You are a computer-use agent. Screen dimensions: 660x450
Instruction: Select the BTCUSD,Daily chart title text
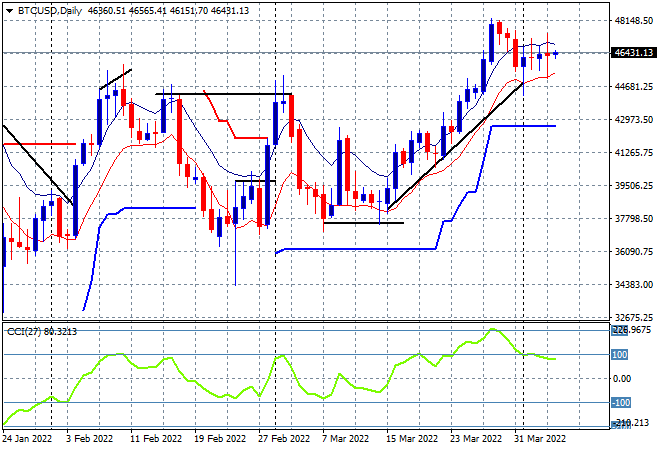pyautogui.click(x=50, y=11)
